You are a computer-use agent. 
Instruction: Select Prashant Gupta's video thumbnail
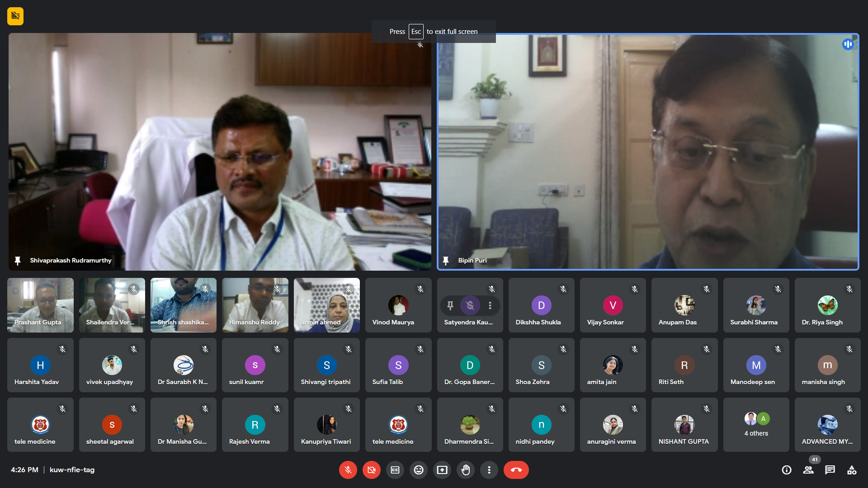coord(40,305)
